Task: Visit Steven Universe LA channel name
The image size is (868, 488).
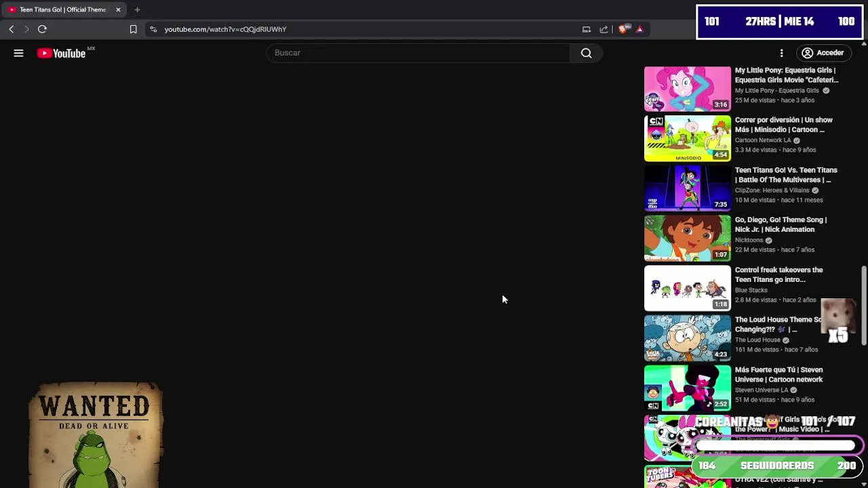Action: pos(762,390)
